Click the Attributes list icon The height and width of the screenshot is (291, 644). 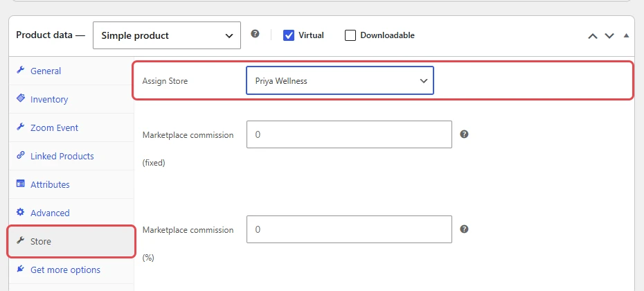[x=20, y=184]
